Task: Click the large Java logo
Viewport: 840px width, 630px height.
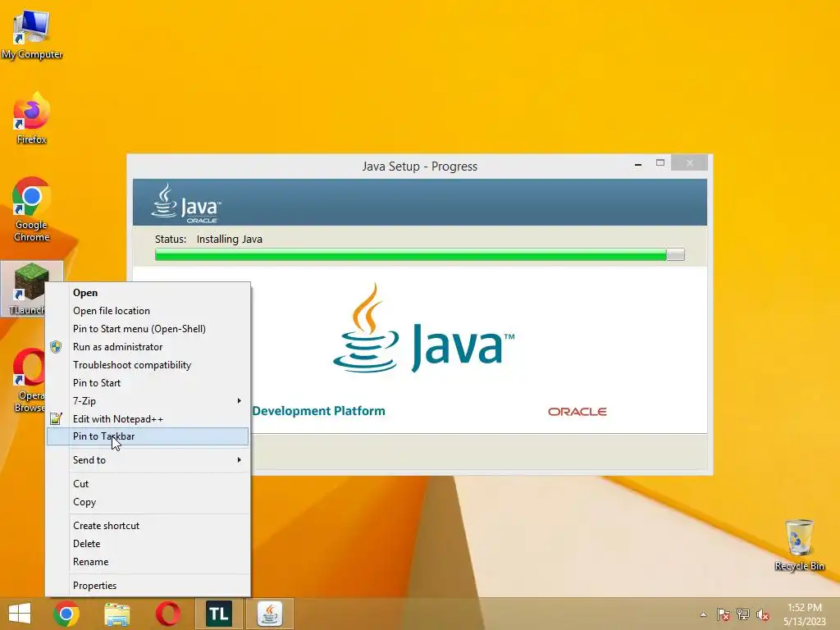Action: [423, 328]
